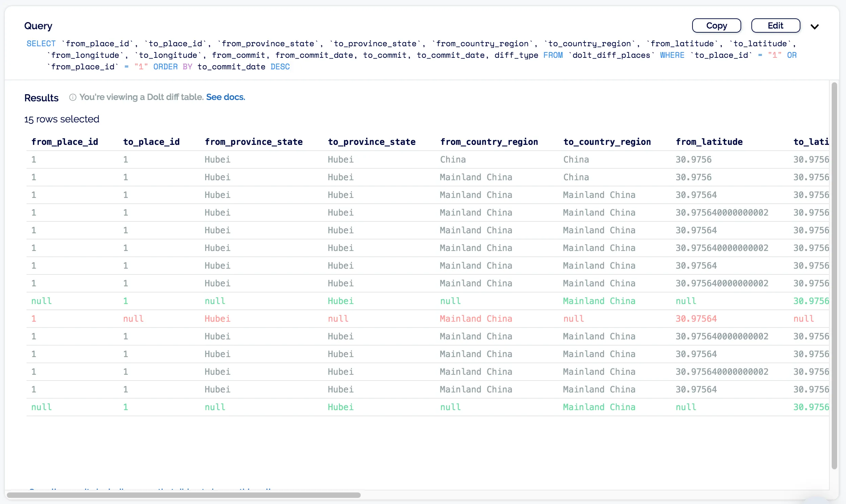The image size is (846, 504).
Task: Click the Copy query button
Action: tap(716, 26)
